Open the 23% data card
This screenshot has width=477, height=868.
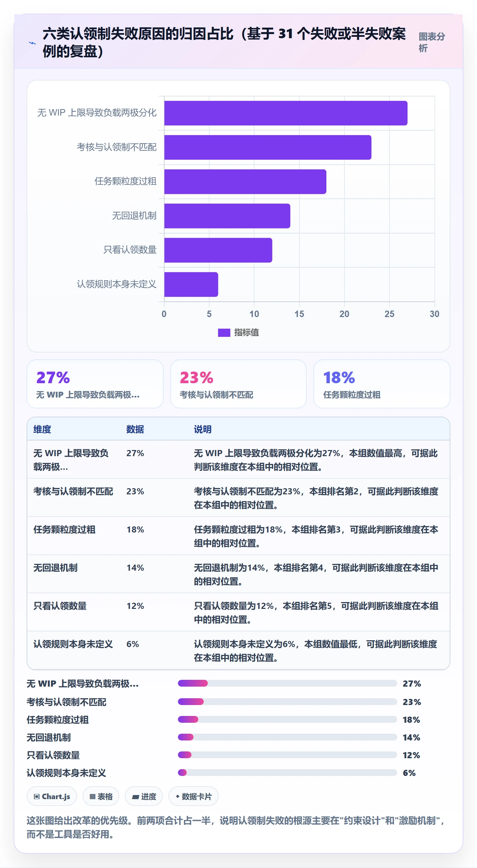pyautogui.click(x=238, y=384)
